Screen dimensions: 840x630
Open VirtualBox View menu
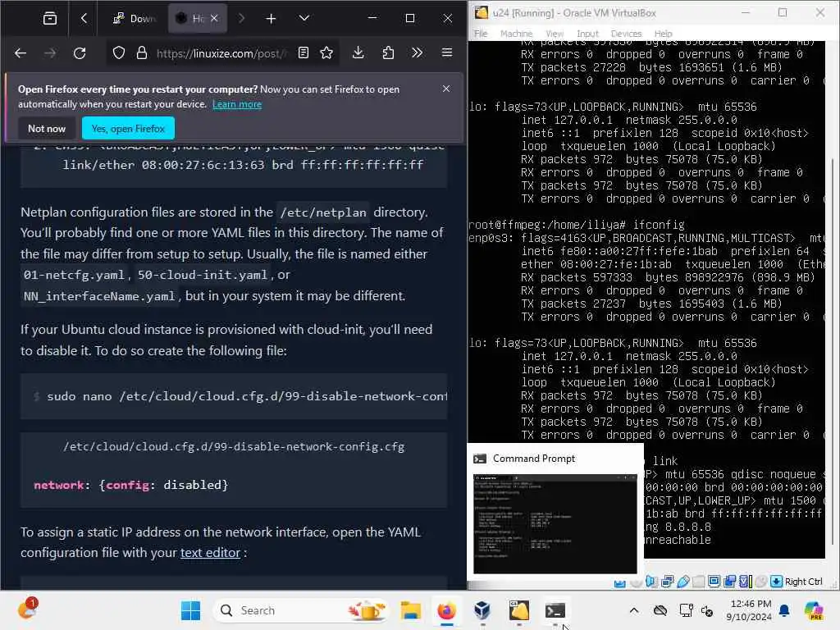pyautogui.click(x=555, y=33)
